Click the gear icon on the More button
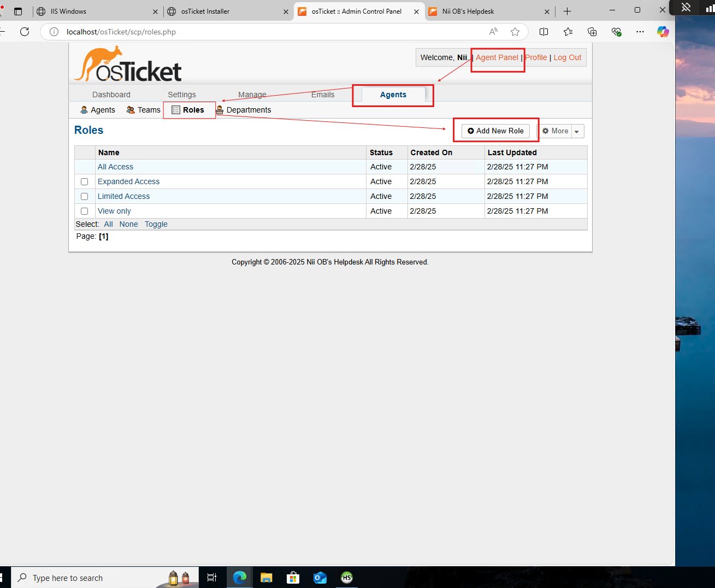Image resolution: width=715 pixels, height=588 pixels. pyautogui.click(x=547, y=131)
